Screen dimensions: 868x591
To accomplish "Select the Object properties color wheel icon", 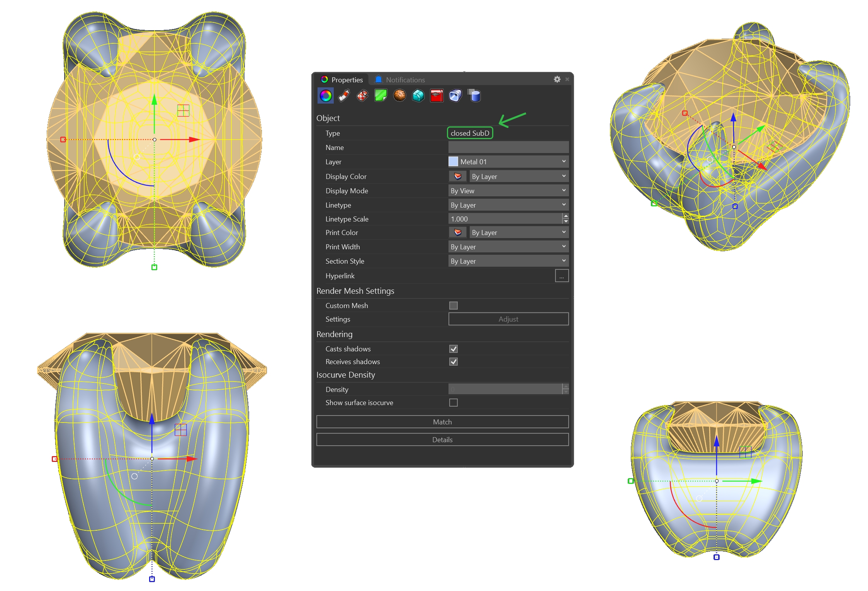I will tap(325, 95).
